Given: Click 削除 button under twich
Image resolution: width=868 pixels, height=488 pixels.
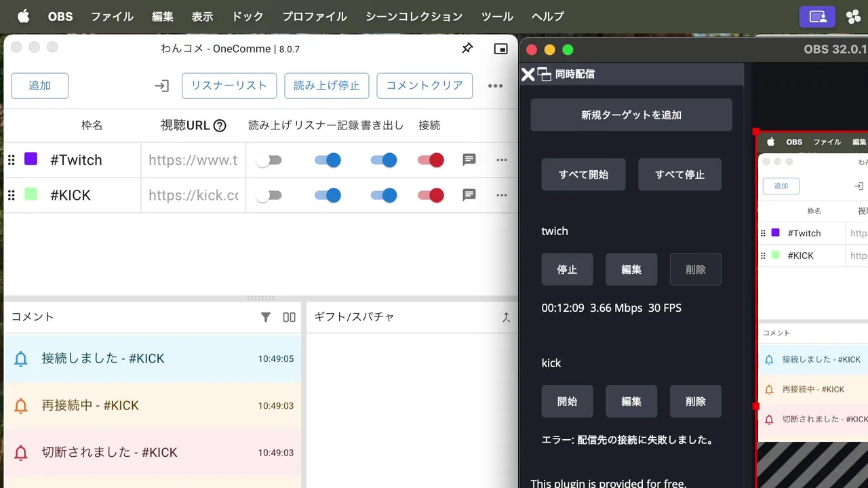Looking at the screenshot, I should click(696, 270).
